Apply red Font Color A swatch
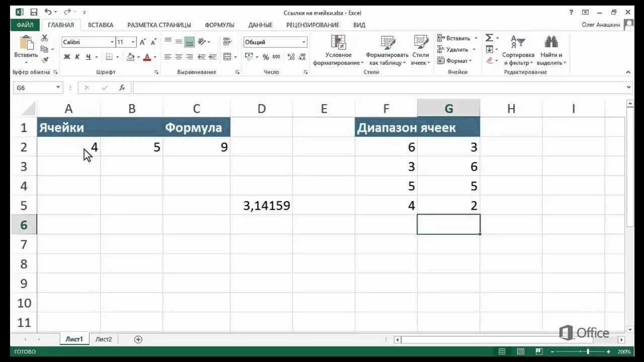The width and height of the screenshot is (644, 362). click(147, 57)
